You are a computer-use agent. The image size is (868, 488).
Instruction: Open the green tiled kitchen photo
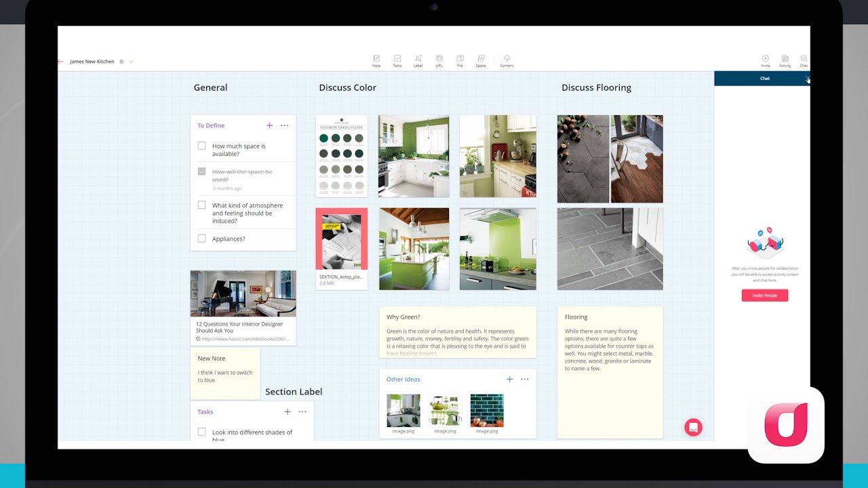point(414,156)
